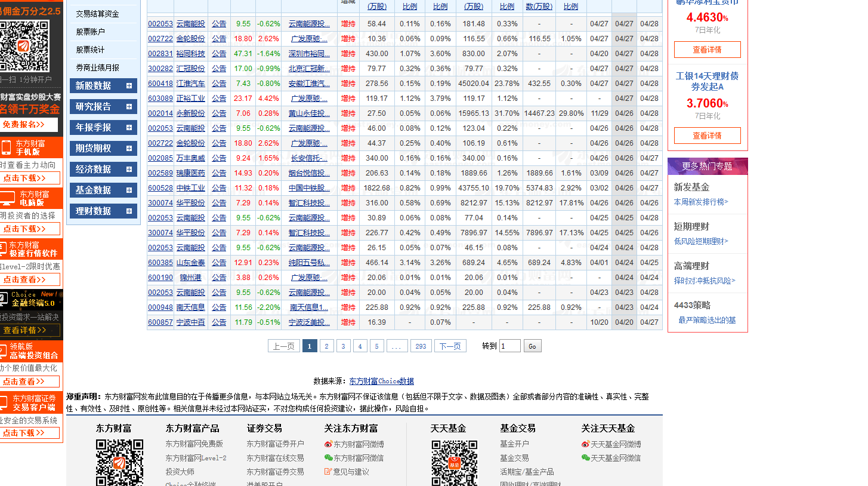Expand the 新股数据 sidebar section
Image resolution: width=868 pixels, height=486 pixels.
103,86
